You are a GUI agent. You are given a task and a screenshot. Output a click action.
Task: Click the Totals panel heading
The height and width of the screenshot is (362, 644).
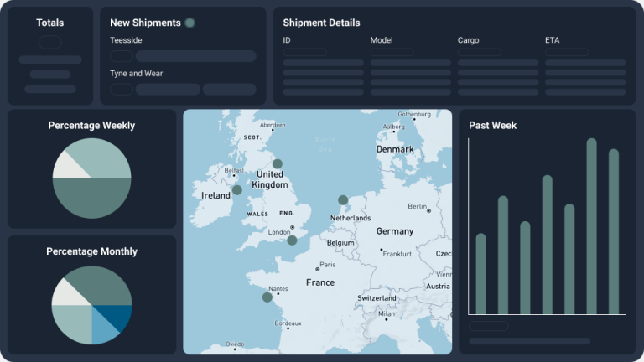pyautogui.click(x=50, y=23)
